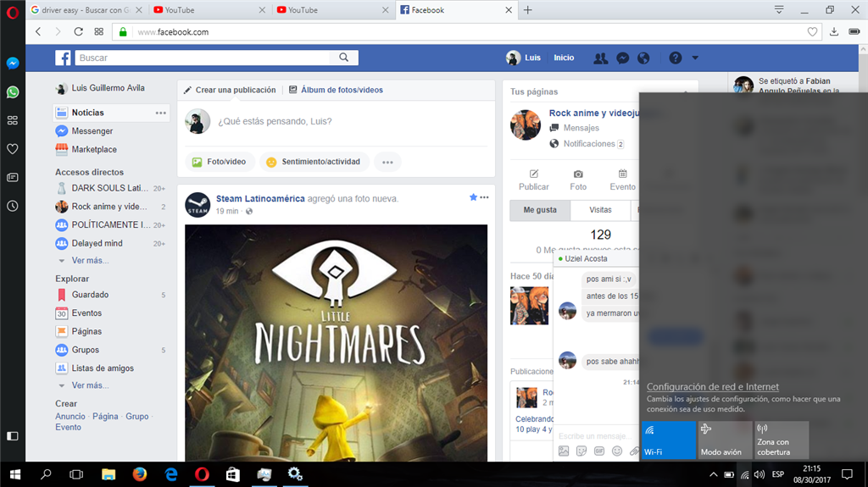Open DARK SOULS Lati... shortcut
Viewport: 868px width, 487px height.
click(109, 188)
